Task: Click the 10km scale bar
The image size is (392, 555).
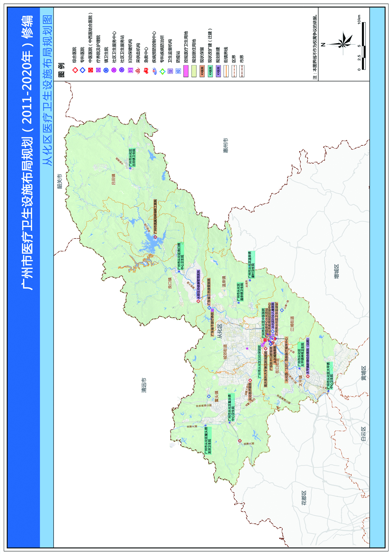Action: (x=364, y=46)
